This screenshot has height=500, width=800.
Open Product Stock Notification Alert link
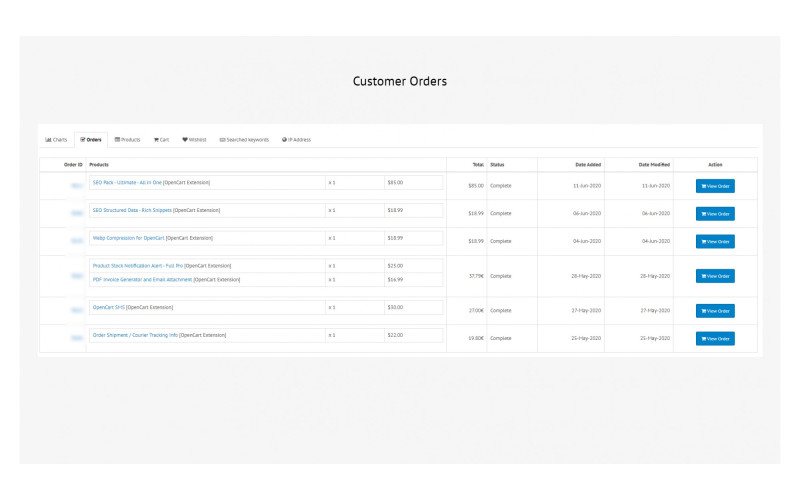[137, 266]
